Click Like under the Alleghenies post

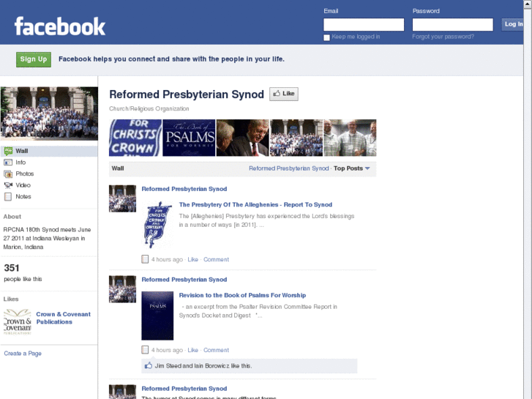click(x=192, y=259)
